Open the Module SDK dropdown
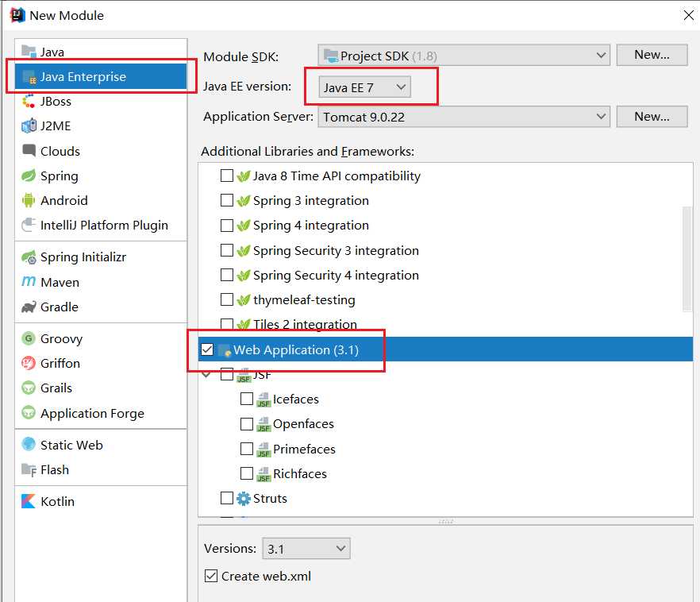Viewport: 700px width, 602px height. tap(463, 56)
